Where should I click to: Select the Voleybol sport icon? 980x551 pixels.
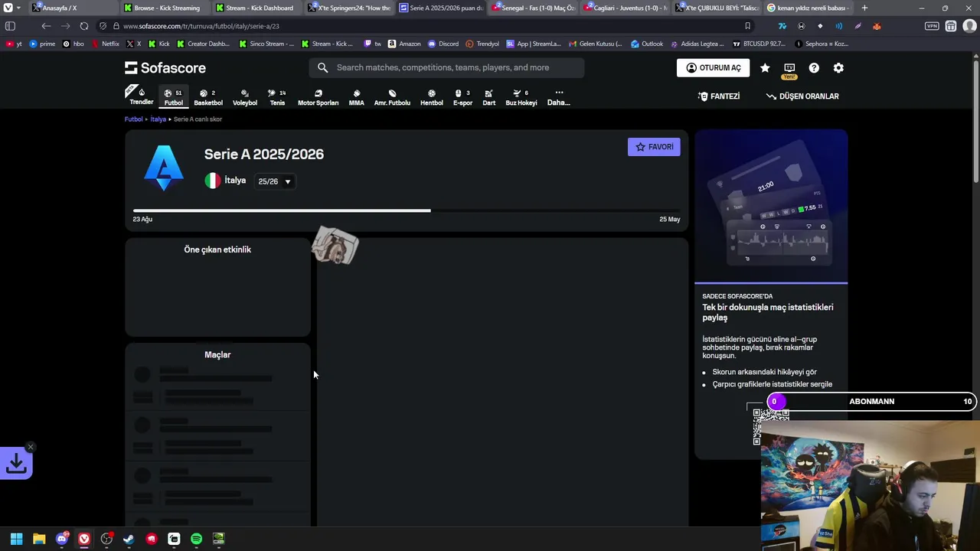(245, 96)
